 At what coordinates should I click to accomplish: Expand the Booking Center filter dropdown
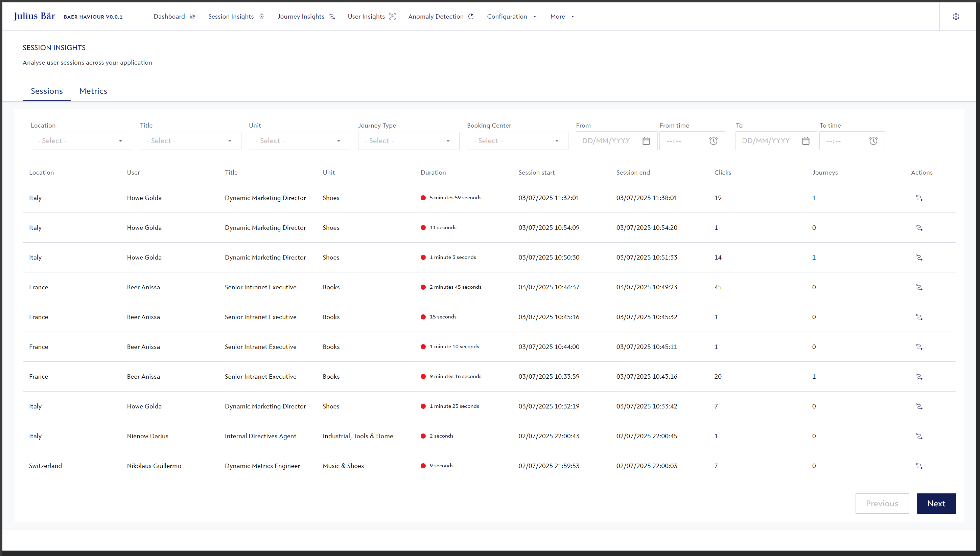(517, 141)
